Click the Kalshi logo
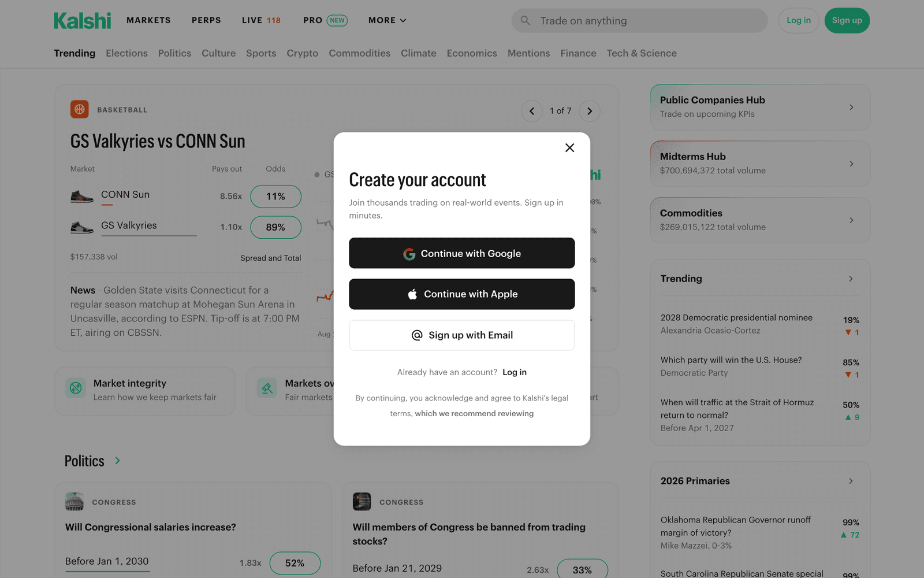 point(83,21)
